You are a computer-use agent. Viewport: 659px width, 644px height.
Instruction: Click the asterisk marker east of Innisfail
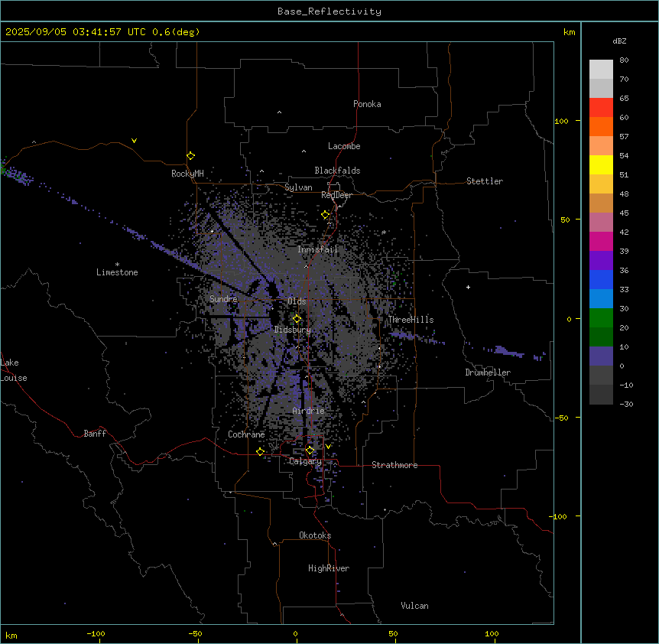tap(384, 232)
